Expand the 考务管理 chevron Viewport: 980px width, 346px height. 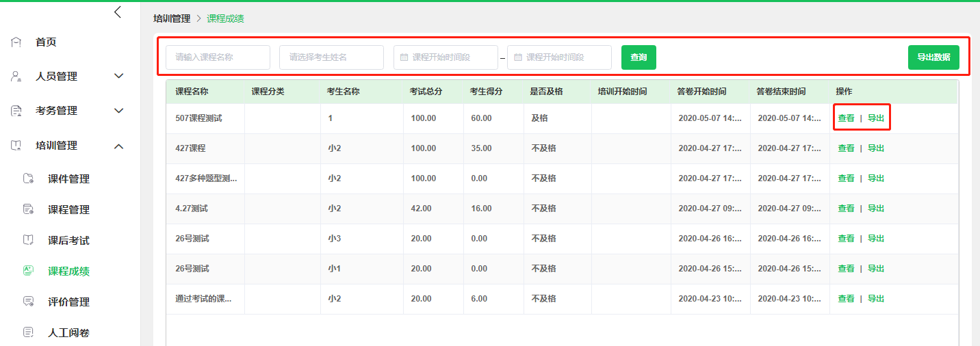pos(118,111)
